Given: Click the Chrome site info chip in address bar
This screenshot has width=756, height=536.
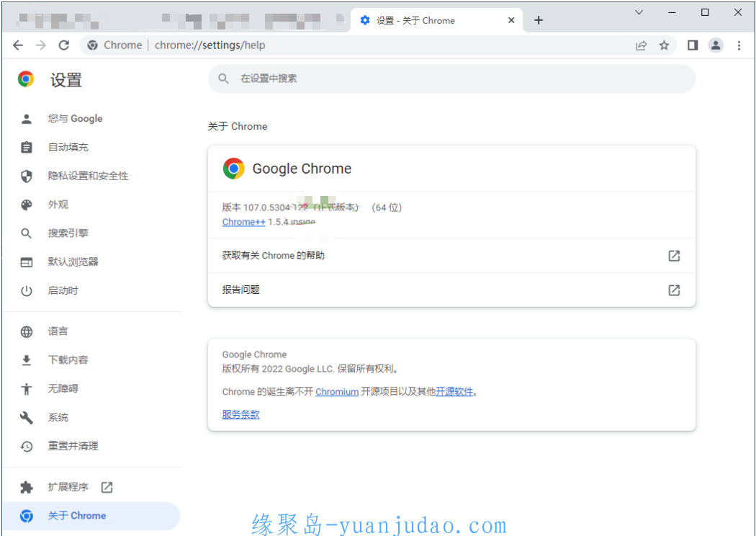Looking at the screenshot, I should (114, 45).
